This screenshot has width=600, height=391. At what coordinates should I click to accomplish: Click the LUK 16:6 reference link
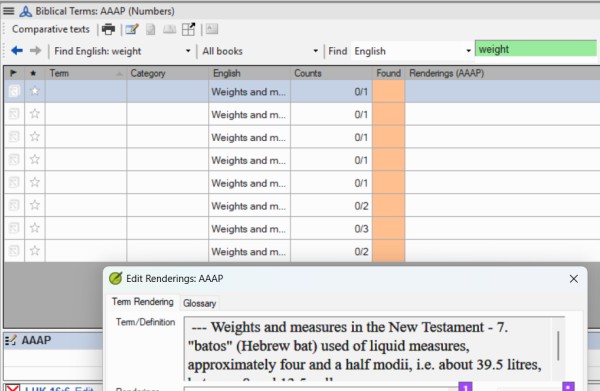pos(48,388)
